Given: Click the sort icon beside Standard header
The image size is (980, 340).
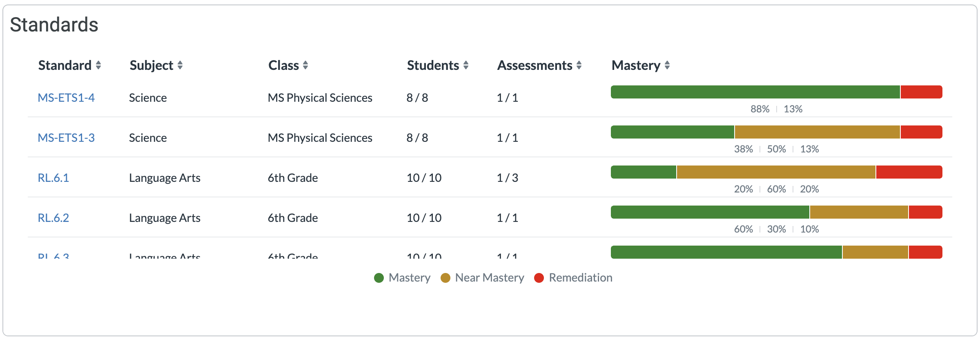Looking at the screenshot, I should point(98,65).
